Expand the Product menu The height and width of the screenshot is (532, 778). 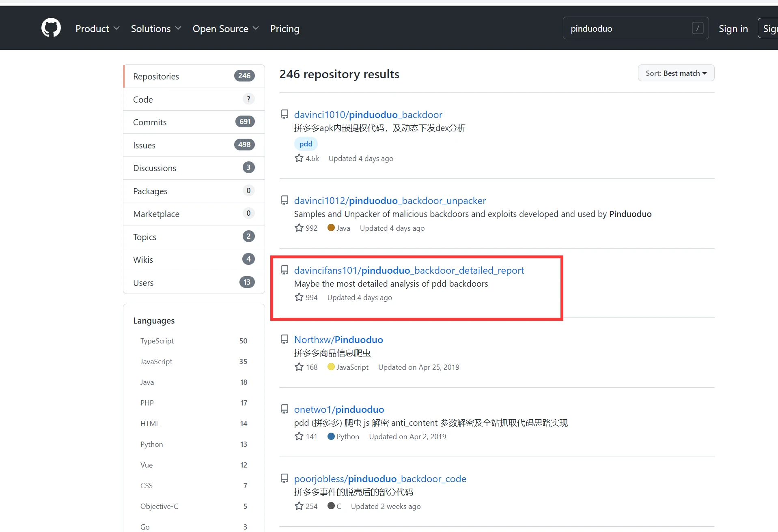97,29
